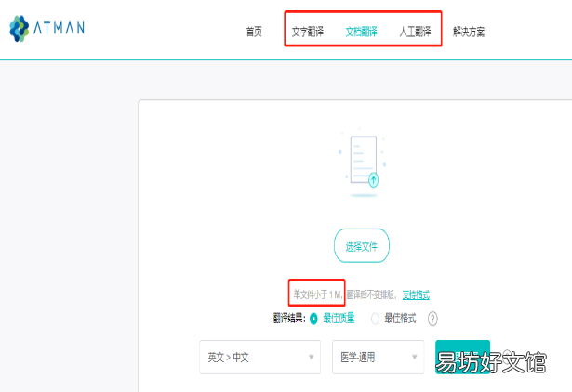Click the 单文件小于 1 M text
Image resolution: width=572 pixels, height=392 pixels.
click(x=317, y=294)
